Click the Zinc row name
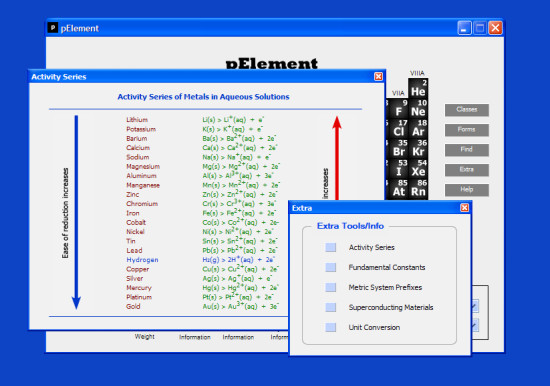The height and width of the screenshot is (386, 550). [133, 194]
